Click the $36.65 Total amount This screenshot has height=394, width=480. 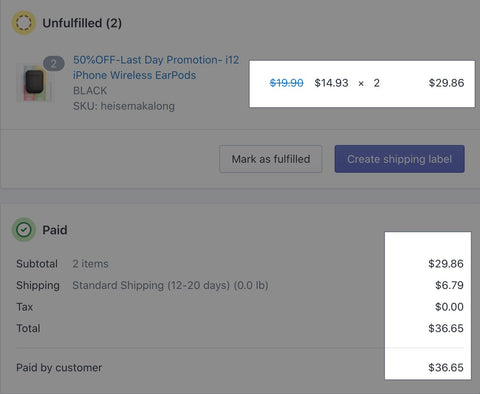click(446, 328)
